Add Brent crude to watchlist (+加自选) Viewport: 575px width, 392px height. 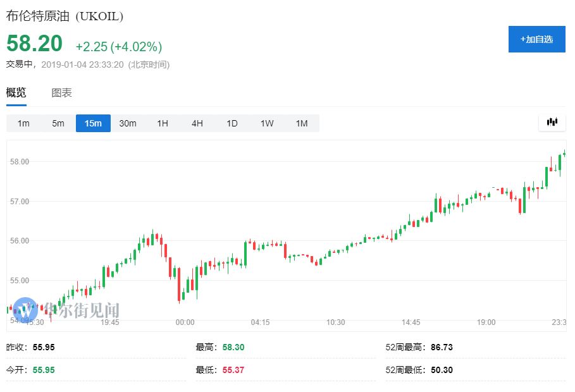tap(536, 39)
